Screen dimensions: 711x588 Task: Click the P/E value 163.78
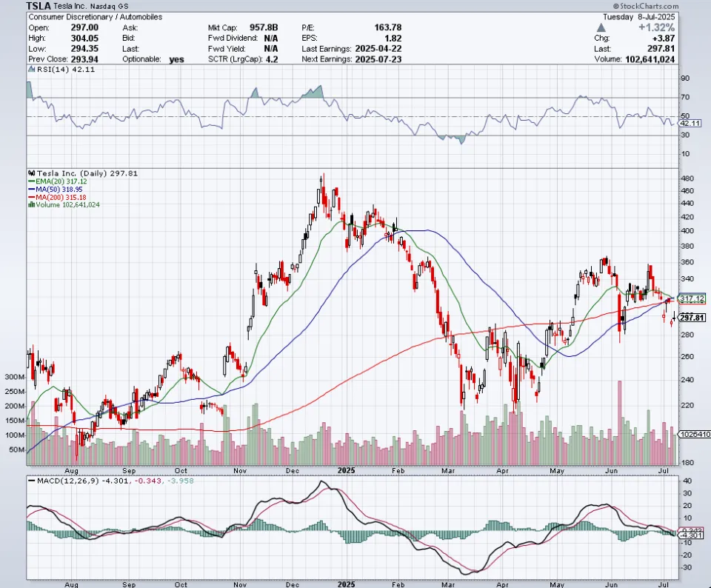click(x=387, y=27)
